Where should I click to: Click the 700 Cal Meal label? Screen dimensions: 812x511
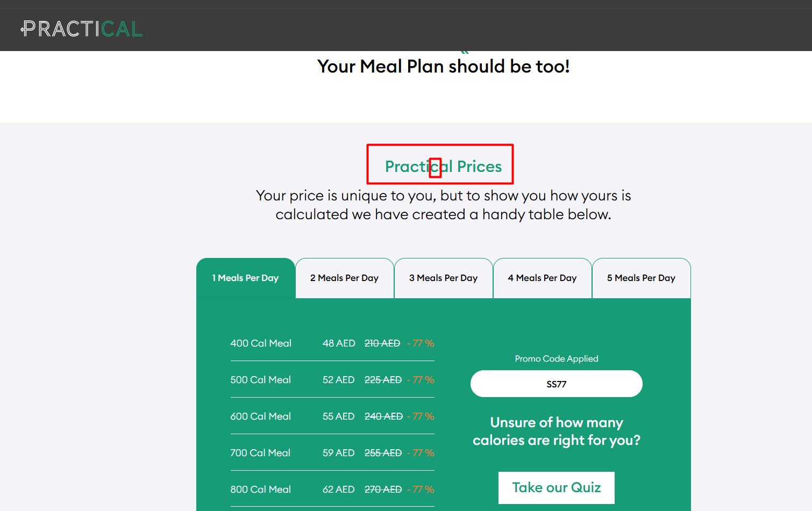pyautogui.click(x=261, y=453)
